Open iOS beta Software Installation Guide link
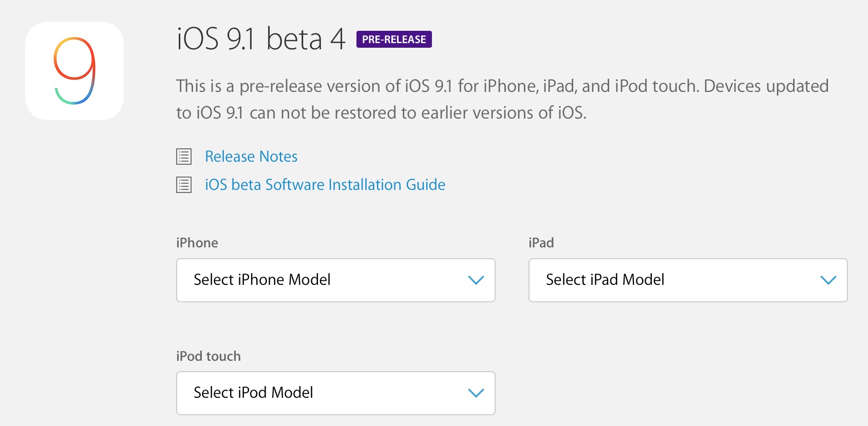Viewport: 868px width, 426px height. point(325,185)
